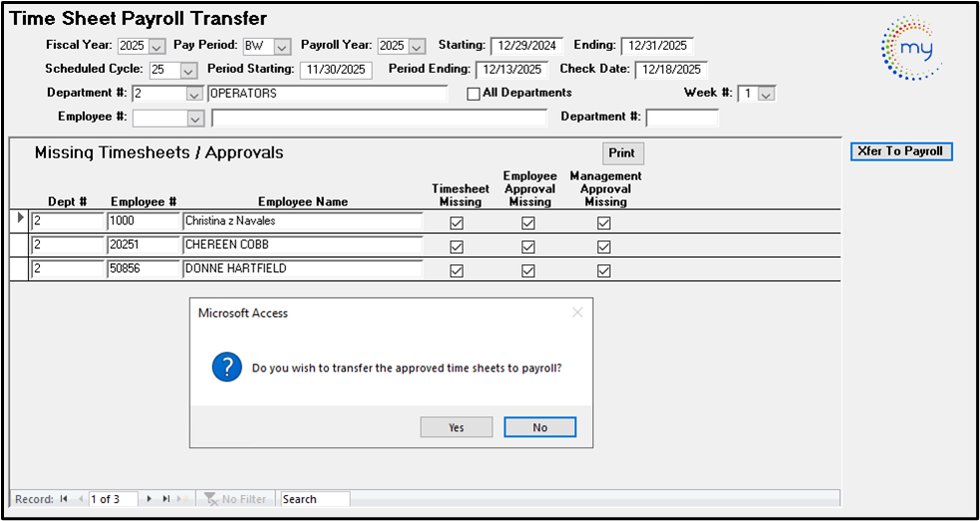Go to the next record arrow

pyautogui.click(x=150, y=499)
